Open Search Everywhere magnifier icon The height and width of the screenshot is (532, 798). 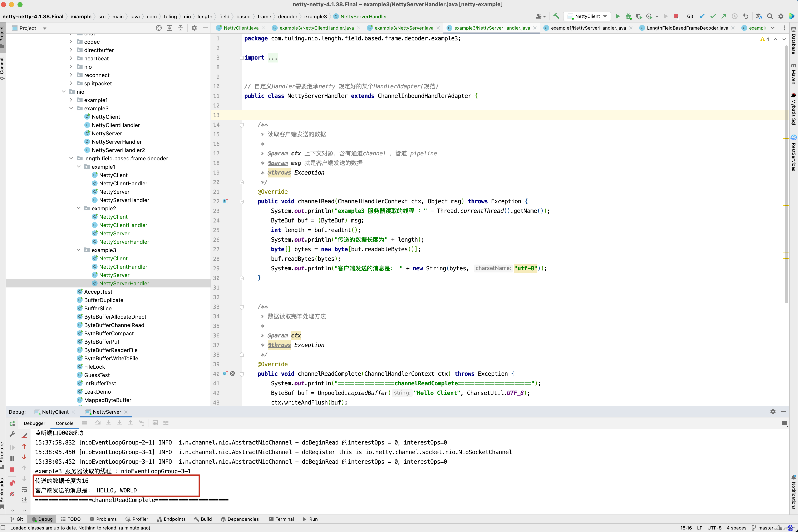point(770,16)
